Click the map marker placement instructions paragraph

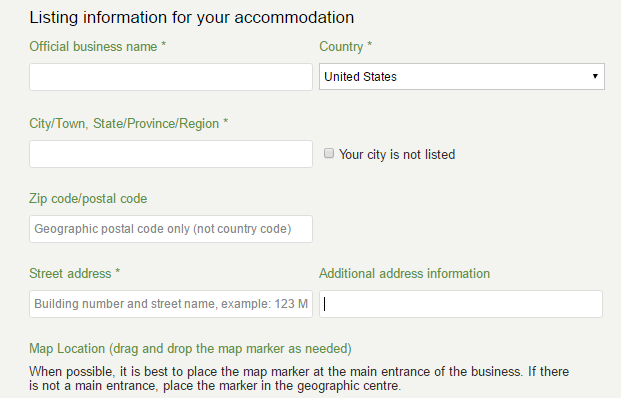[x=299, y=379]
